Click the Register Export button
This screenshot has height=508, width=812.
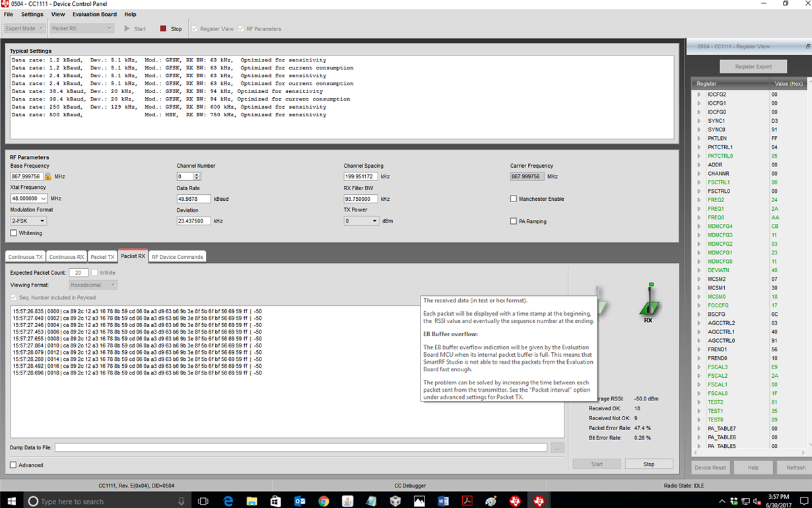pos(753,66)
